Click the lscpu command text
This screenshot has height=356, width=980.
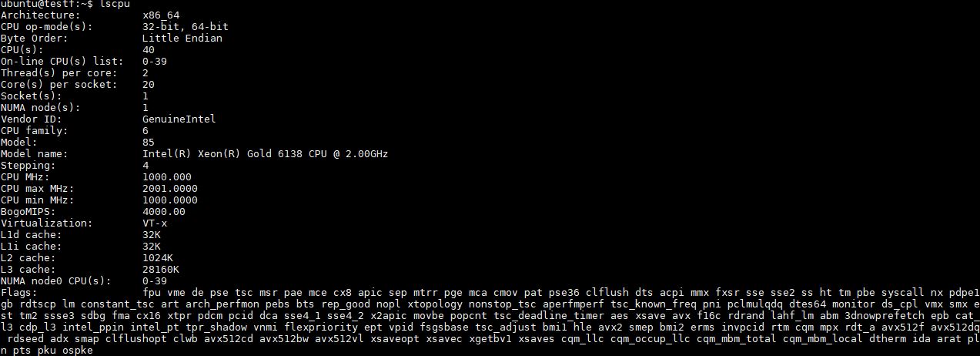tap(117, 4)
